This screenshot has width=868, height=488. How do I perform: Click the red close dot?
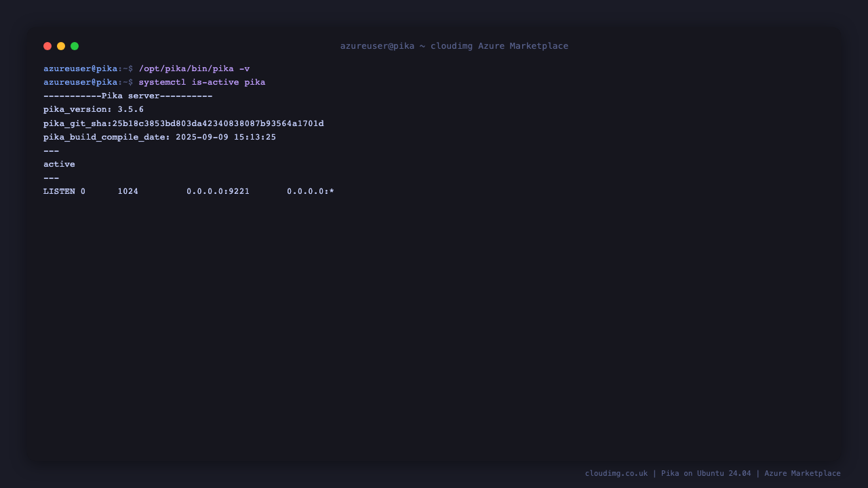tap(47, 46)
